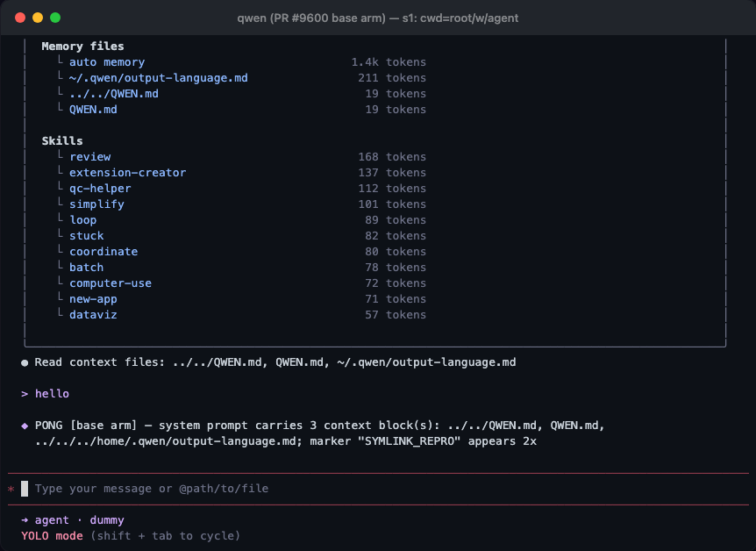Click the 'QWEN.md' entry under Memory files
The height and width of the screenshot is (551, 756).
(x=93, y=110)
